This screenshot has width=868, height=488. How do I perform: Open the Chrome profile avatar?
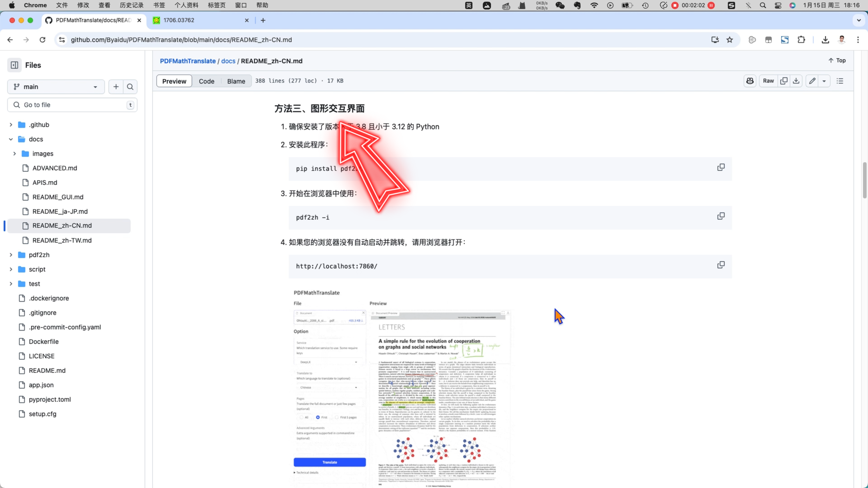click(842, 40)
